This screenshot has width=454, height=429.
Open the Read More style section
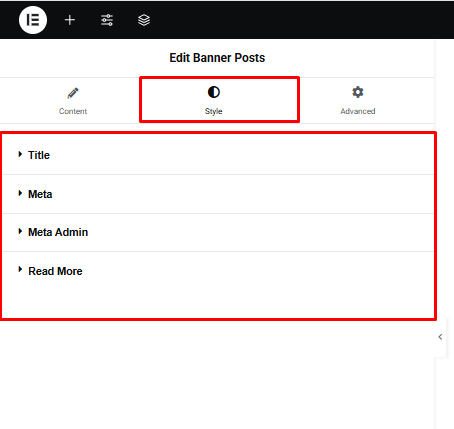(x=218, y=271)
